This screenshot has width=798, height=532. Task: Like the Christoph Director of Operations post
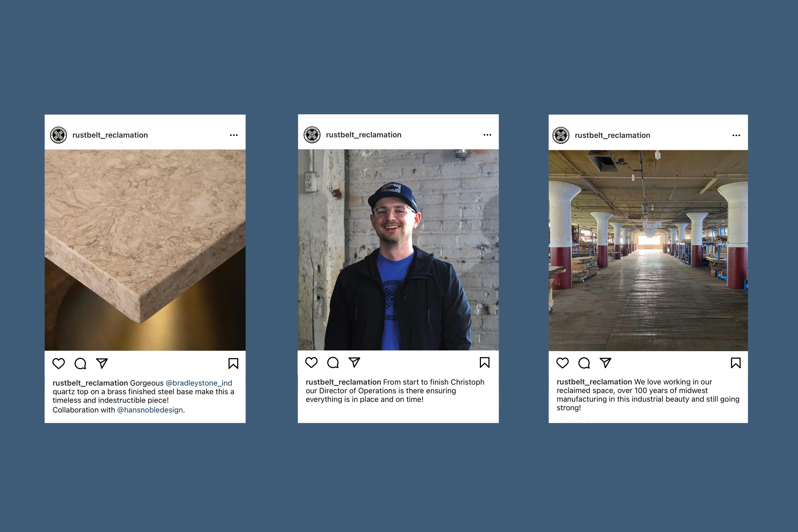tap(311, 362)
